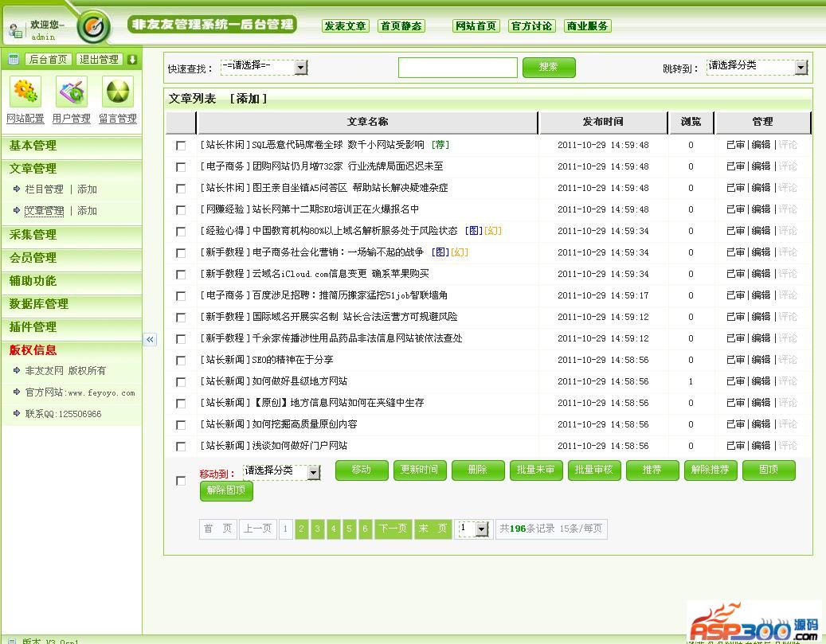
Task: Expand the 跳转到 category dropdown
Action: coord(801,68)
